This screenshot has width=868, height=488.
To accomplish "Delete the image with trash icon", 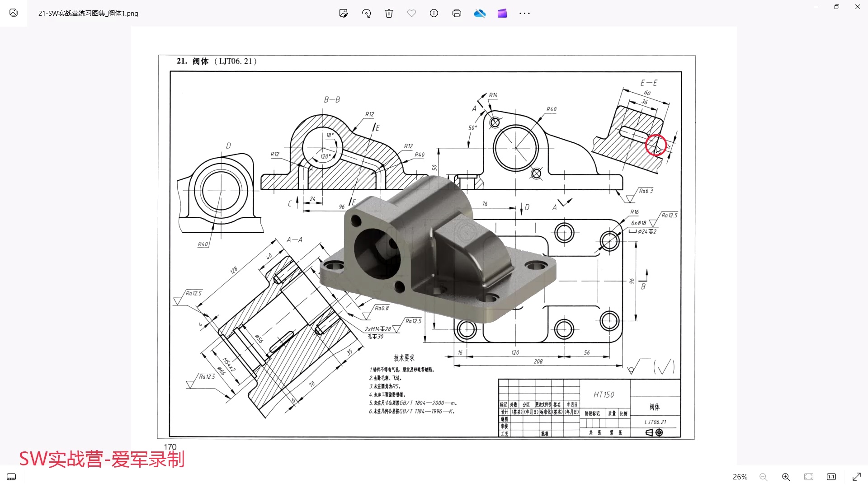I will pyautogui.click(x=389, y=14).
